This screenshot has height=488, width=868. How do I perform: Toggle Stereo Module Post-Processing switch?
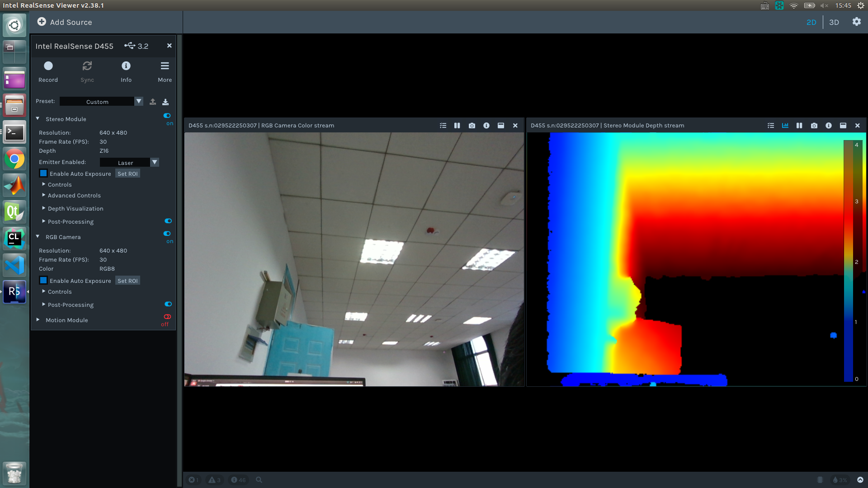click(x=168, y=221)
